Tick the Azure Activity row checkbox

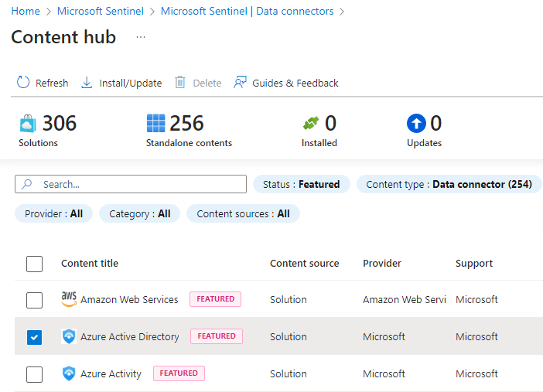coord(34,374)
